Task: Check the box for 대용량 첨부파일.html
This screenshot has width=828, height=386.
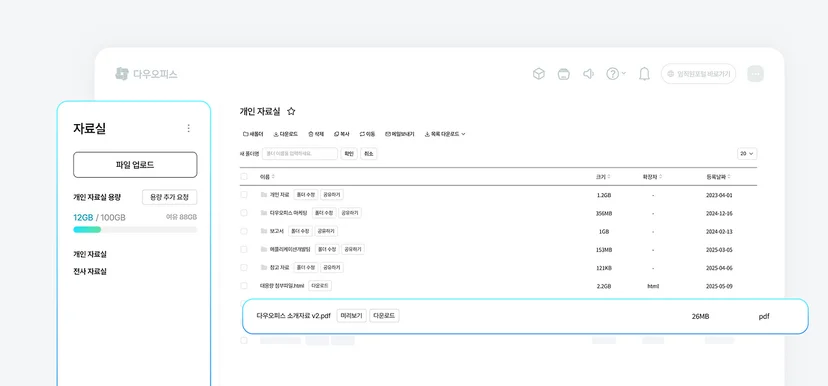Action: point(244,286)
